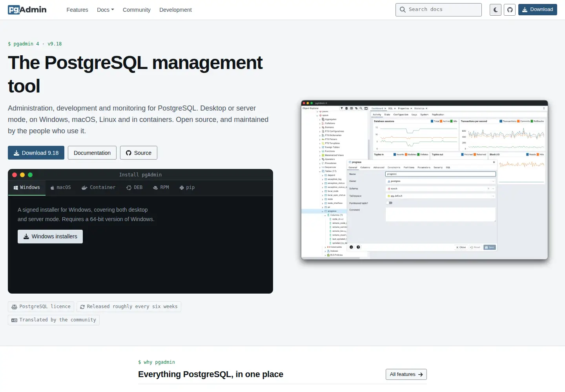Click the Red Hat icon in RPM tab
This screenshot has height=392, width=565.
pyautogui.click(x=155, y=188)
